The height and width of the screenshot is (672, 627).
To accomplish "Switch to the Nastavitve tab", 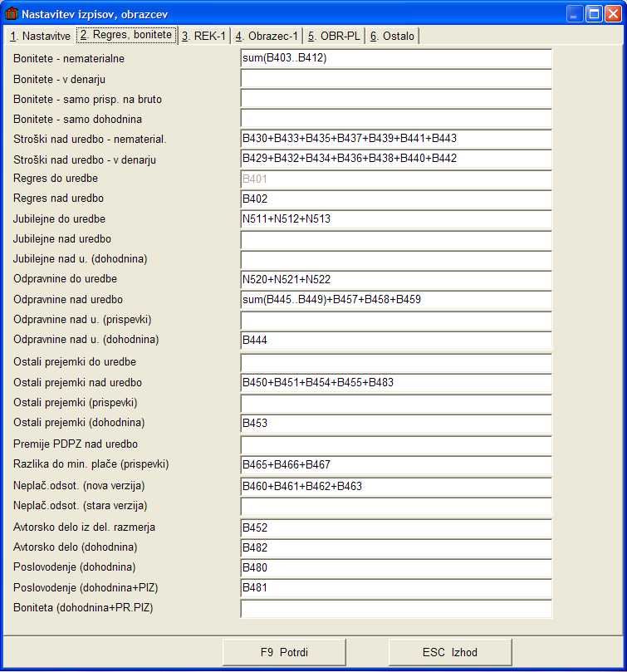I will click(x=40, y=36).
